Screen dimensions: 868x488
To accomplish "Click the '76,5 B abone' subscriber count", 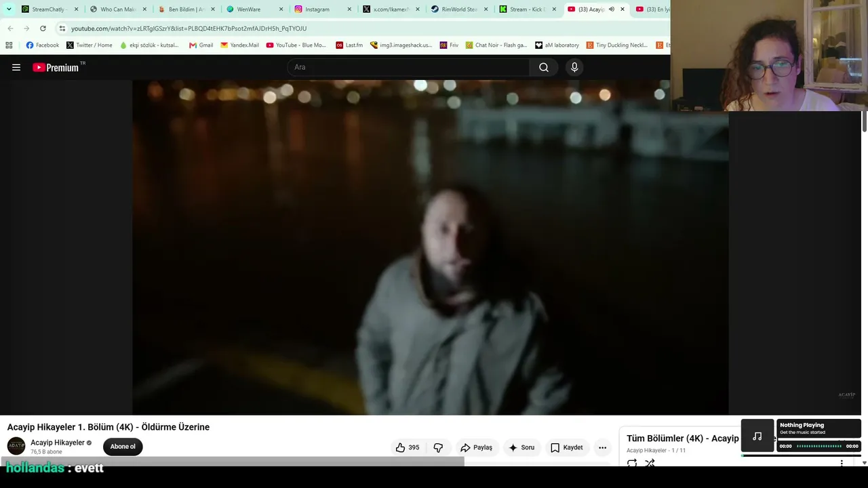I will 46,452.
